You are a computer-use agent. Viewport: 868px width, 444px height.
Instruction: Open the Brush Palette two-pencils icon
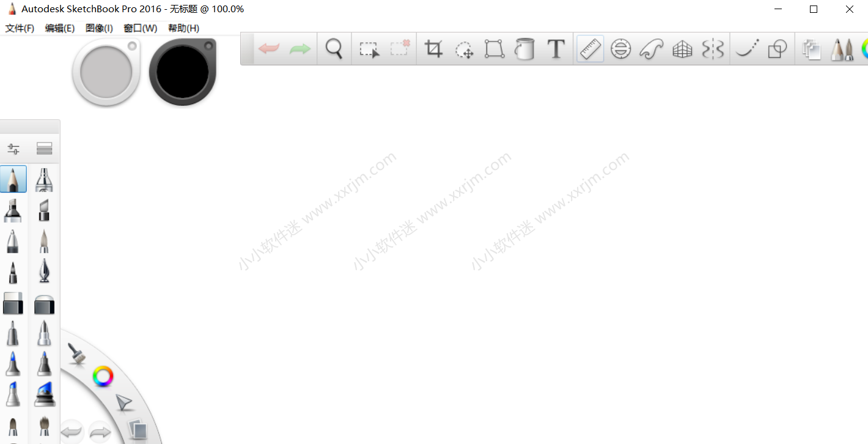[x=842, y=49]
